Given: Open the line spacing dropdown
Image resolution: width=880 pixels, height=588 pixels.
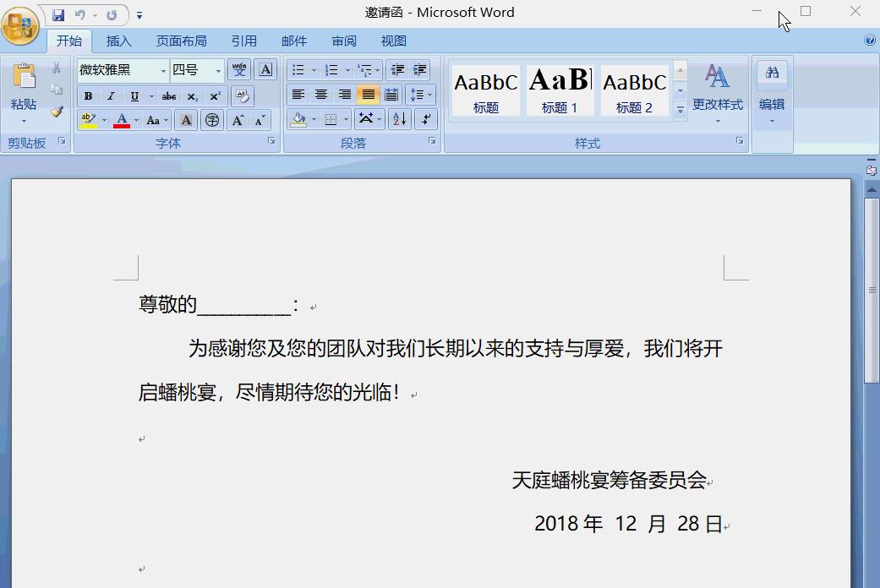Looking at the screenshot, I should 421,94.
